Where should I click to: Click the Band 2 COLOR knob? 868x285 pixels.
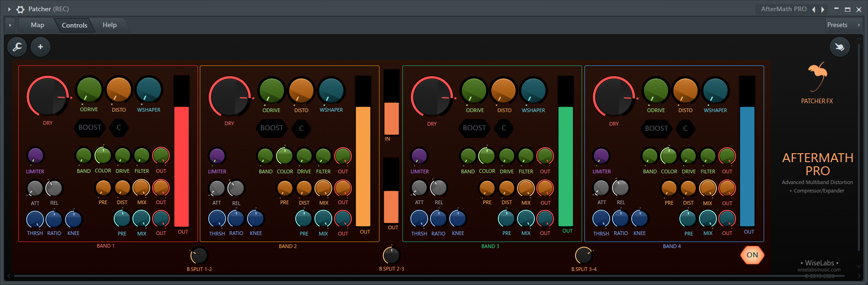pos(284,156)
